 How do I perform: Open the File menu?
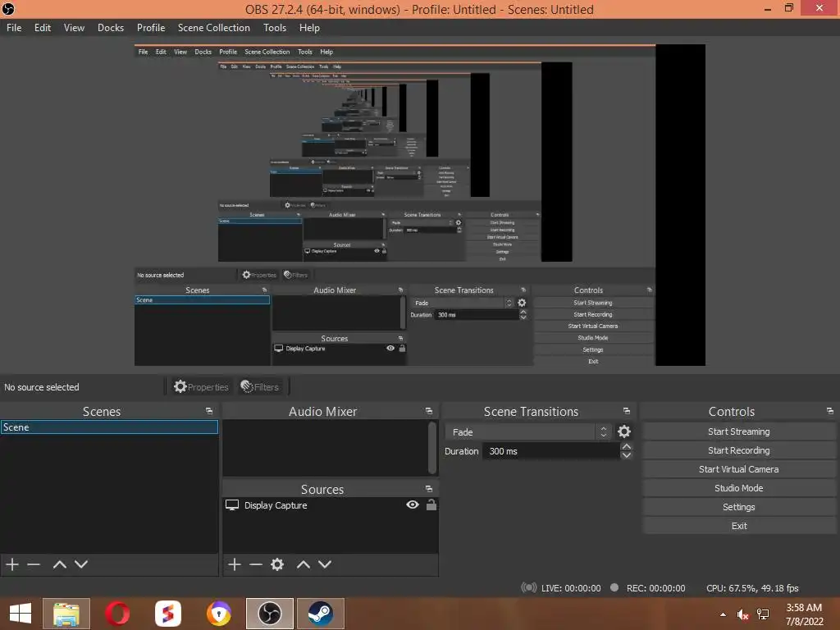pyautogui.click(x=14, y=28)
